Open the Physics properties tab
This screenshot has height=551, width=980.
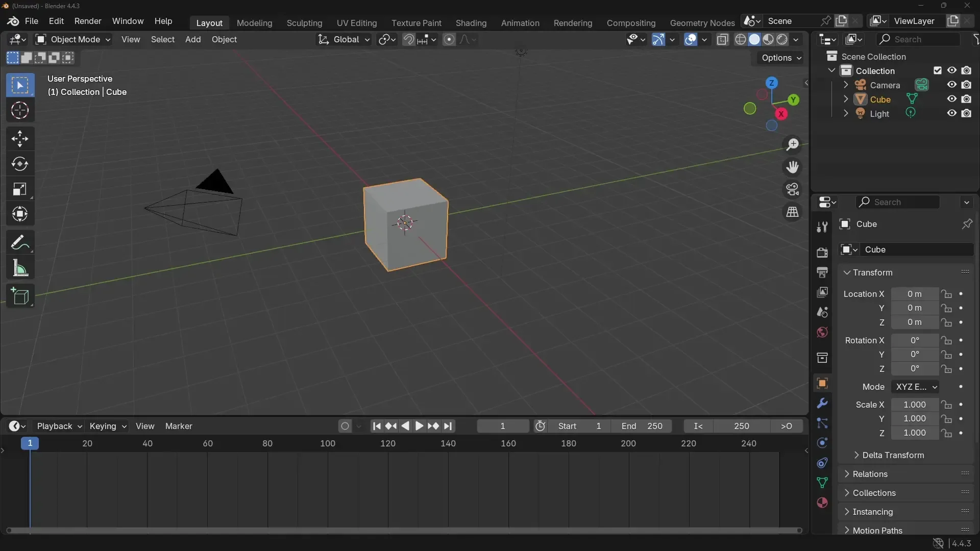click(x=822, y=443)
